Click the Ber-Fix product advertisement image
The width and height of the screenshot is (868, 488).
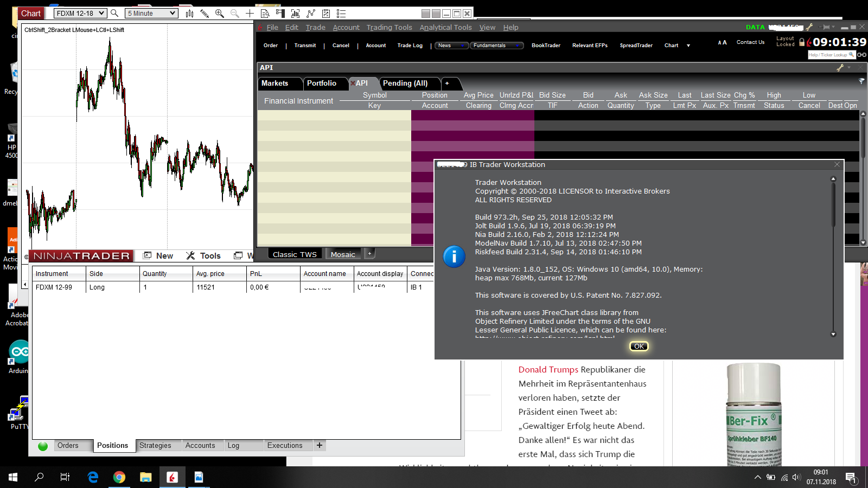tap(754, 415)
